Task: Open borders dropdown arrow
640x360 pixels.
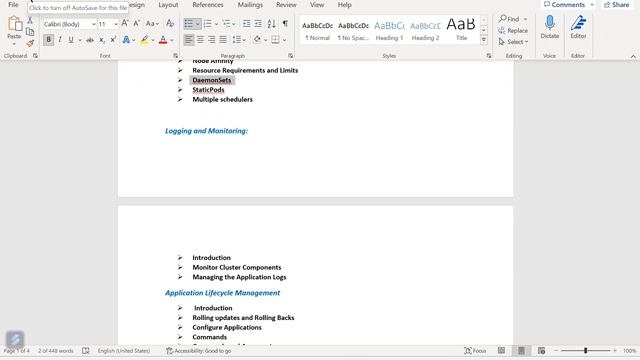Action: pos(284,40)
